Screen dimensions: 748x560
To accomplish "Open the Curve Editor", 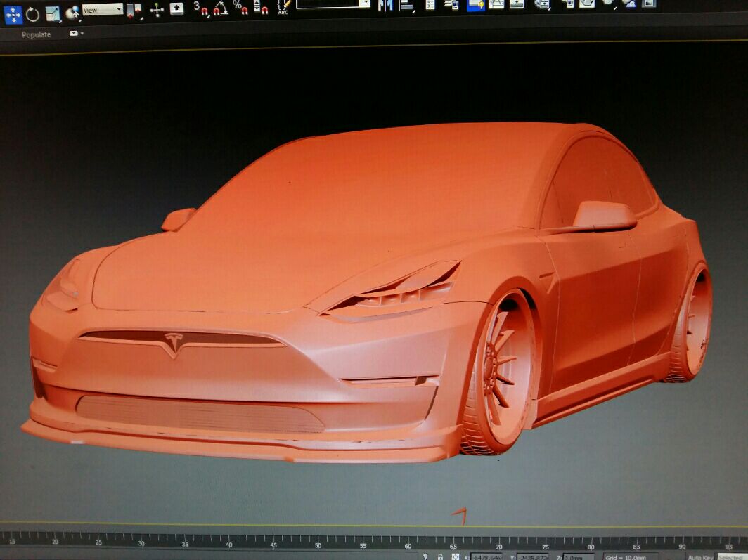I will [x=496, y=4].
